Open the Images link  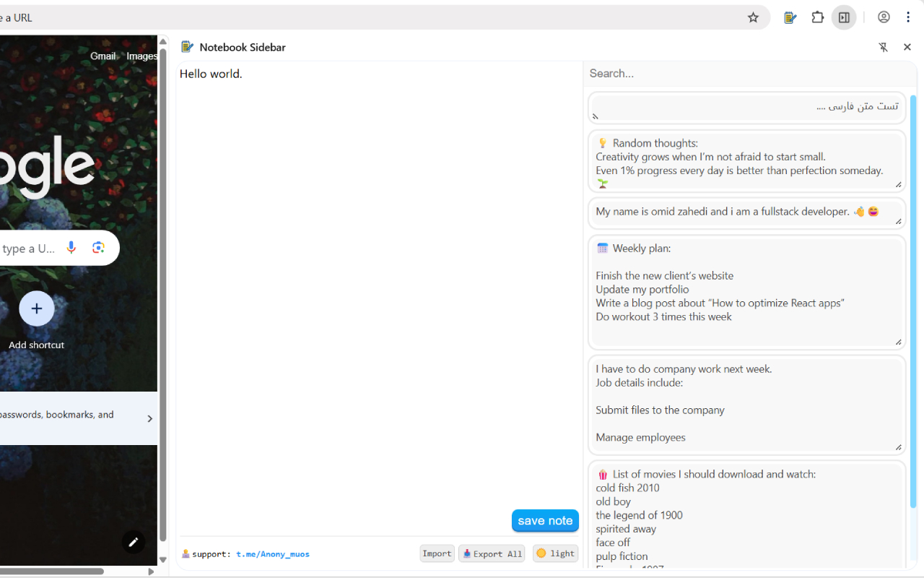(142, 56)
